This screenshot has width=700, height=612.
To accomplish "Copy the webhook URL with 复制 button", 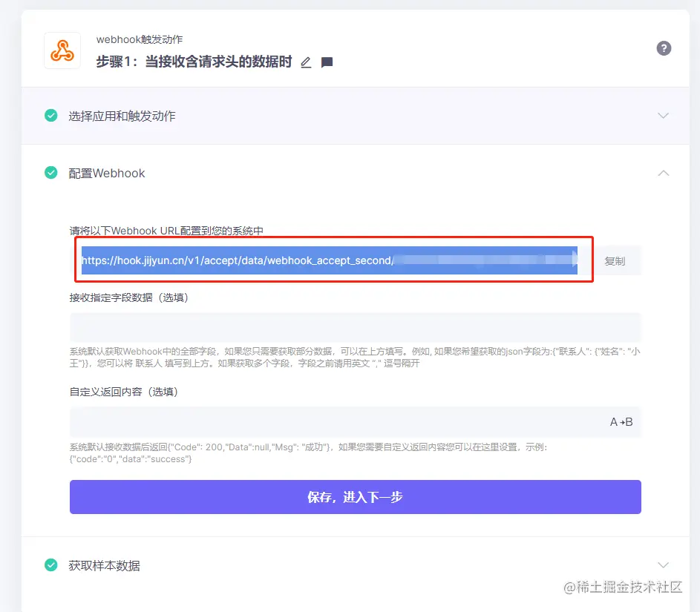I will [x=615, y=261].
